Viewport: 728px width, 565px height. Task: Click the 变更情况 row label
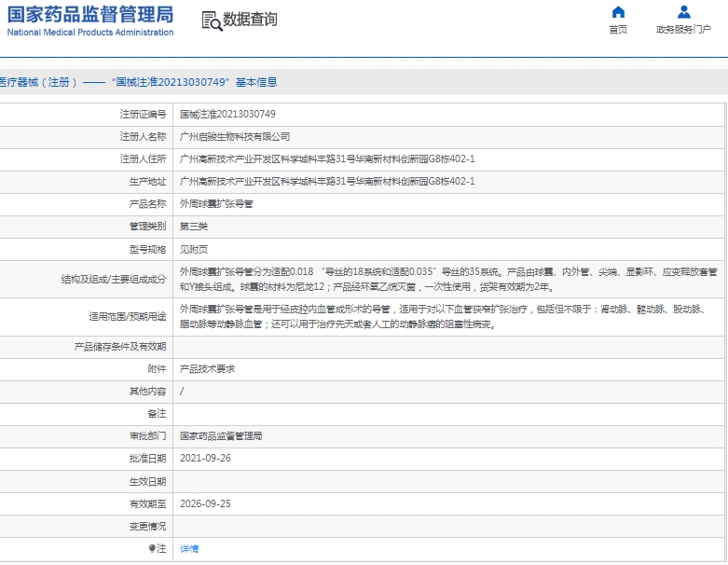(x=147, y=527)
